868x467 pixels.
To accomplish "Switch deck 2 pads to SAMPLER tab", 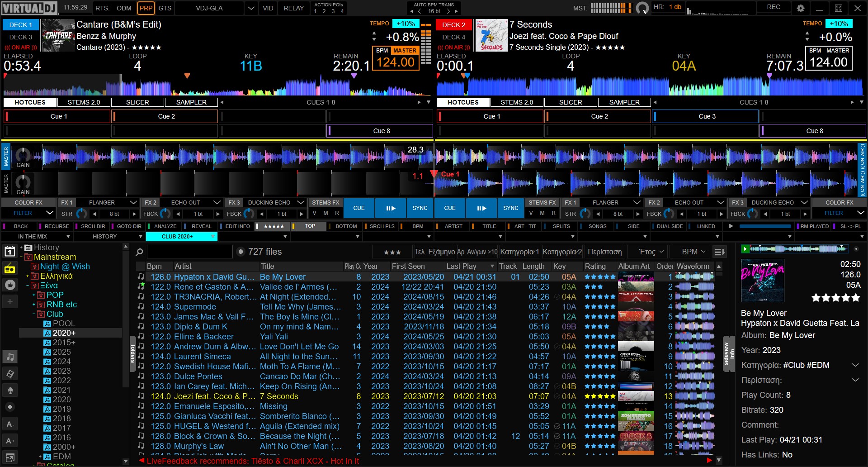I will (624, 102).
